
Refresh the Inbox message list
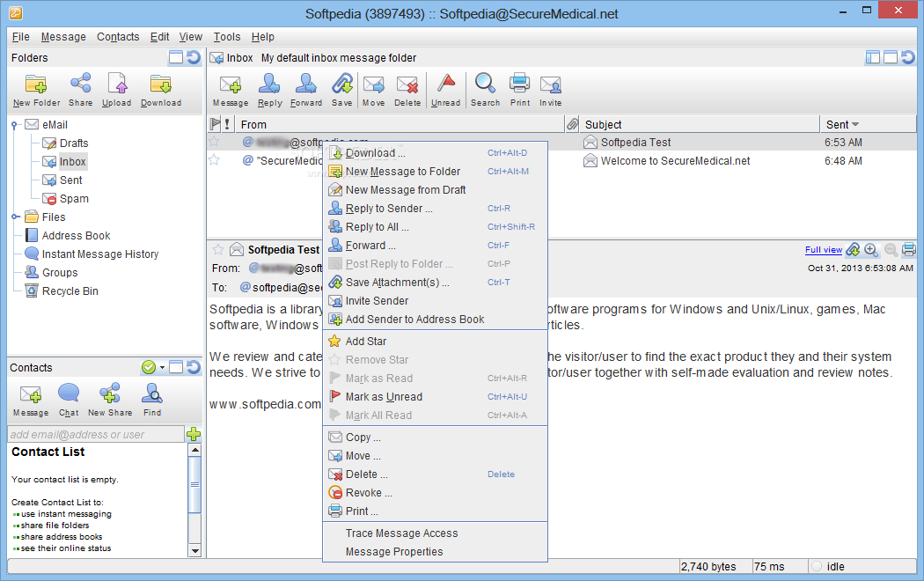pyautogui.click(x=908, y=57)
